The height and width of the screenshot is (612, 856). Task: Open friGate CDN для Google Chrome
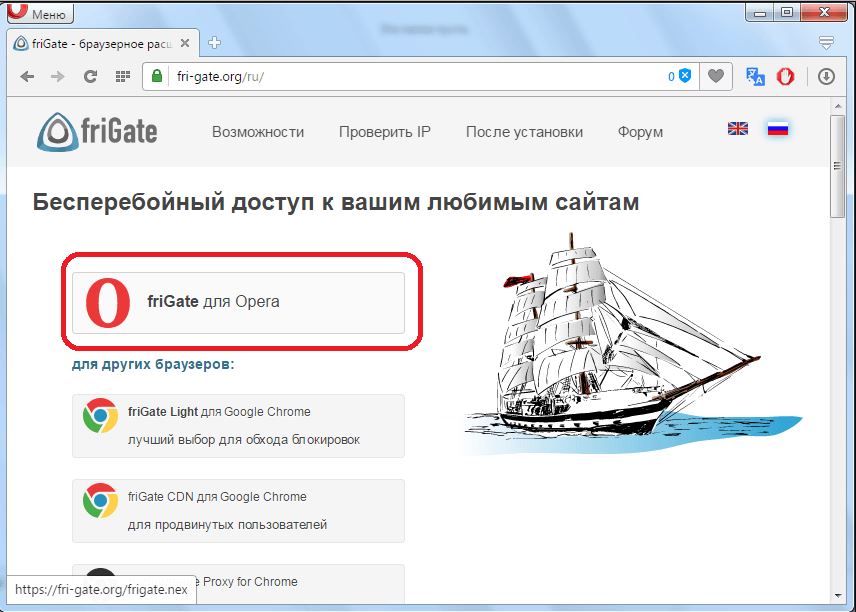(x=239, y=511)
